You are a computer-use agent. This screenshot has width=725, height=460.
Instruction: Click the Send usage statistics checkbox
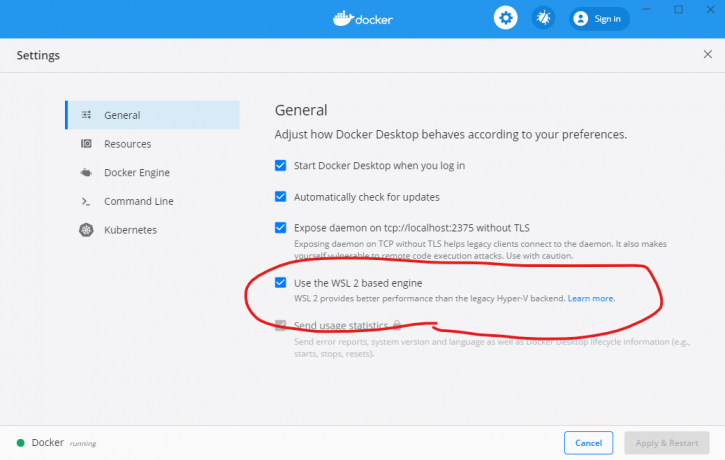coord(280,325)
